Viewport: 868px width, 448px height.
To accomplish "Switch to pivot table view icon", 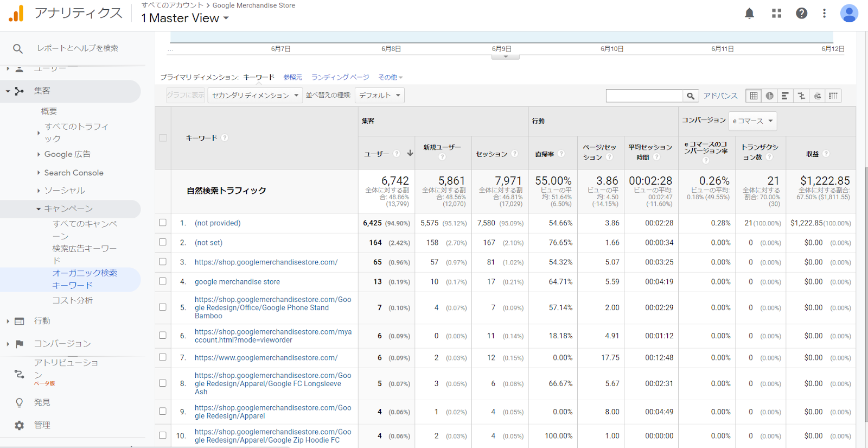I will (833, 96).
